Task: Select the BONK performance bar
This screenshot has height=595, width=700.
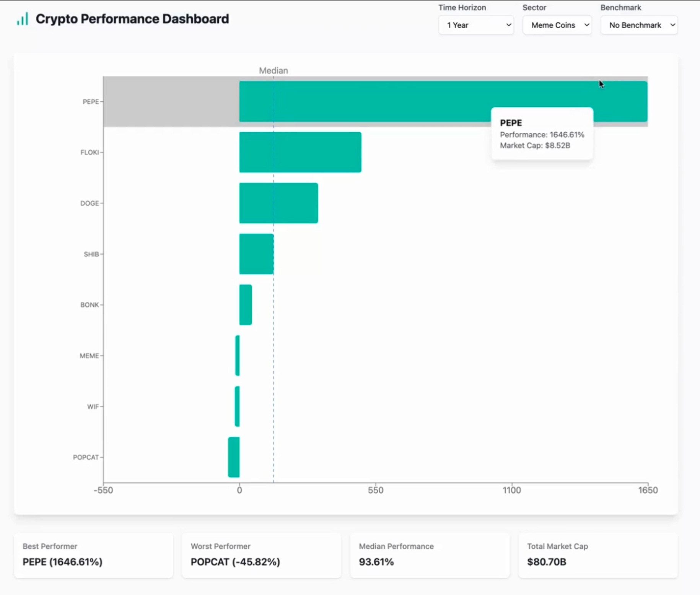Action: [x=246, y=305]
